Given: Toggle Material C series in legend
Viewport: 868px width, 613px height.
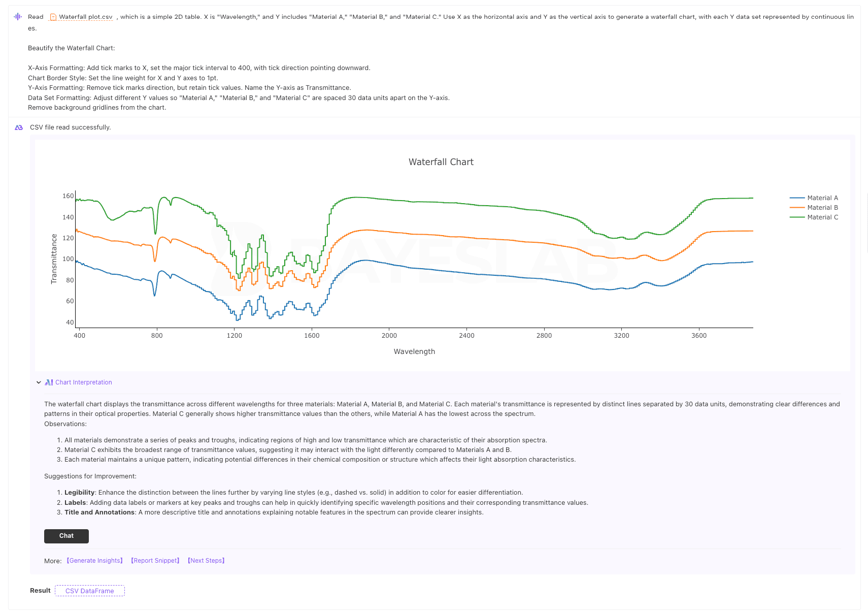Looking at the screenshot, I should click(x=814, y=217).
